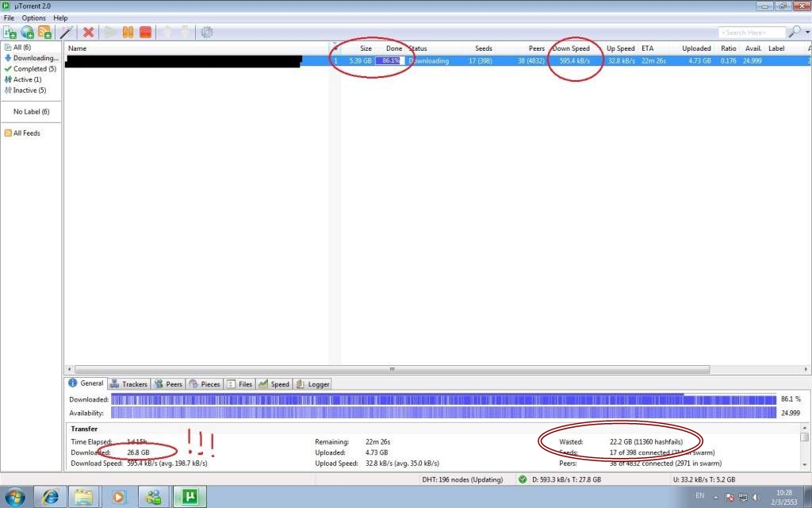This screenshot has width=812, height=508.
Task: Remove torrent with the red X icon
Action: tap(89, 32)
